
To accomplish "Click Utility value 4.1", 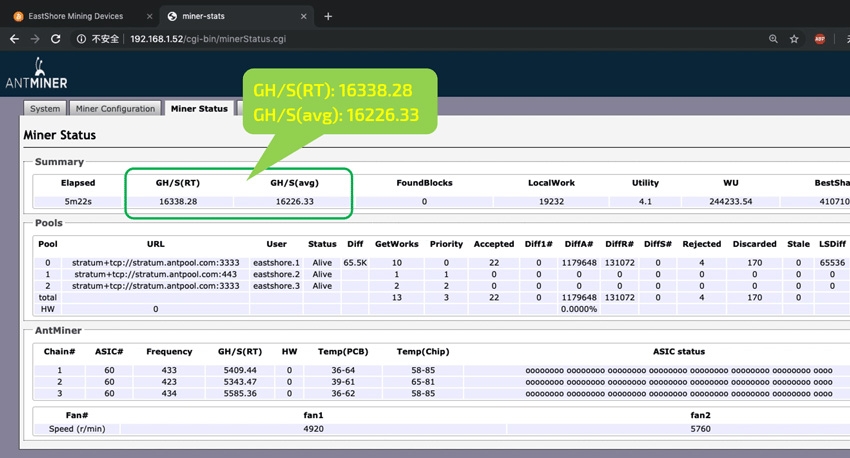I will pos(645,201).
